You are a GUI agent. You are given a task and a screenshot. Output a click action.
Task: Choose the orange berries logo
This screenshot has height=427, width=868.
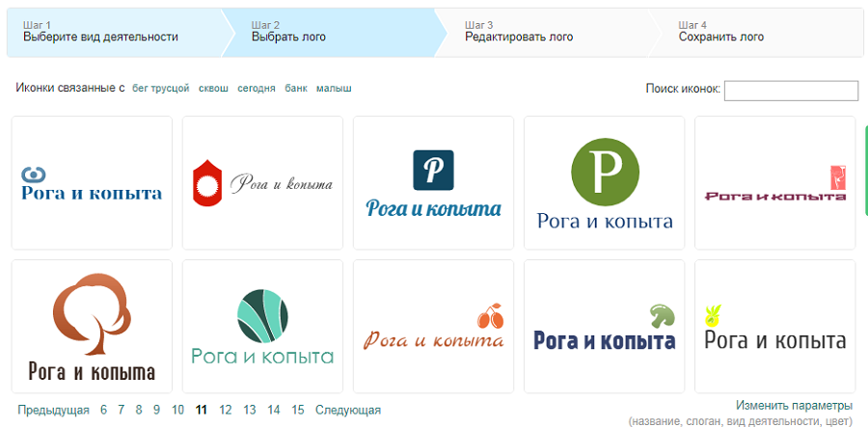click(x=433, y=327)
